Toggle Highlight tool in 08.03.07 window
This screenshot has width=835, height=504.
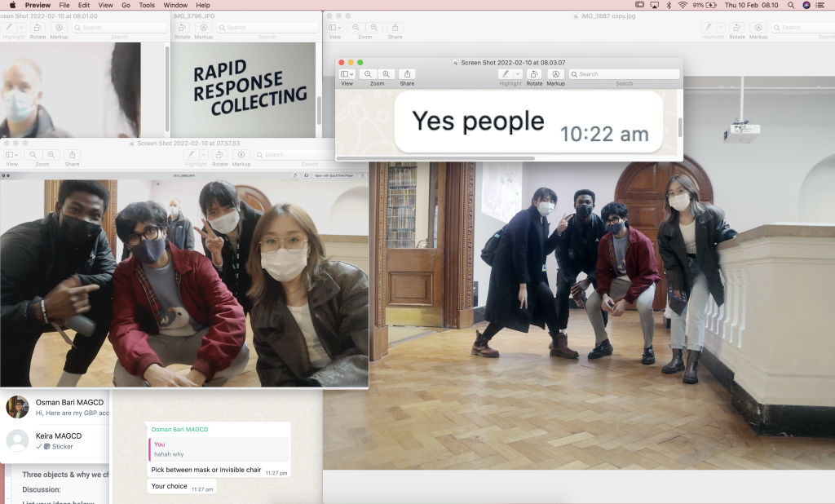506,74
